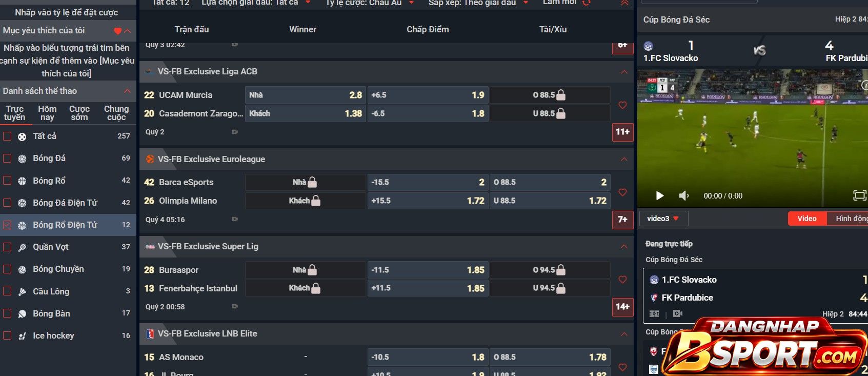868x376 pixels.
Task: Click the Euroleague league logo icon
Action: 150,159
